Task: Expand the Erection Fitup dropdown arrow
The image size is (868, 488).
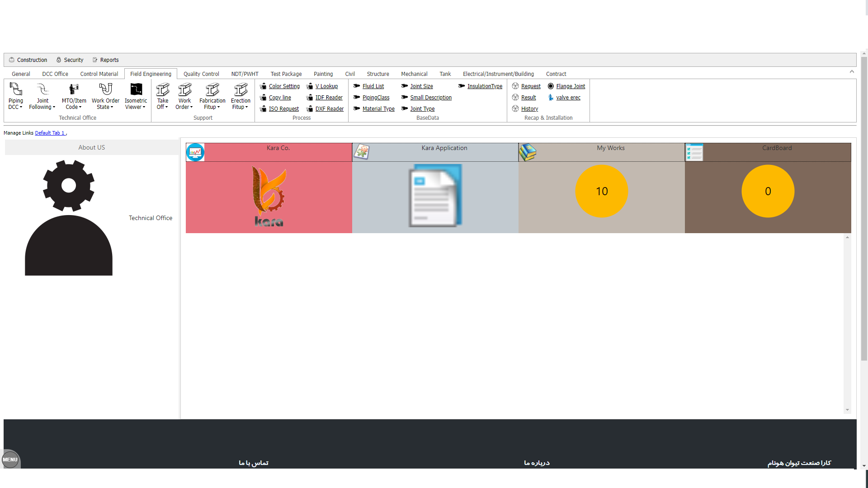Action: click(x=247, y=108)
